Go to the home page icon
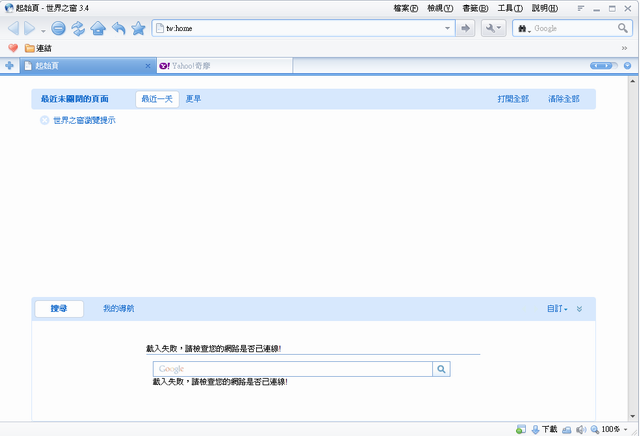 pos(98,29)
